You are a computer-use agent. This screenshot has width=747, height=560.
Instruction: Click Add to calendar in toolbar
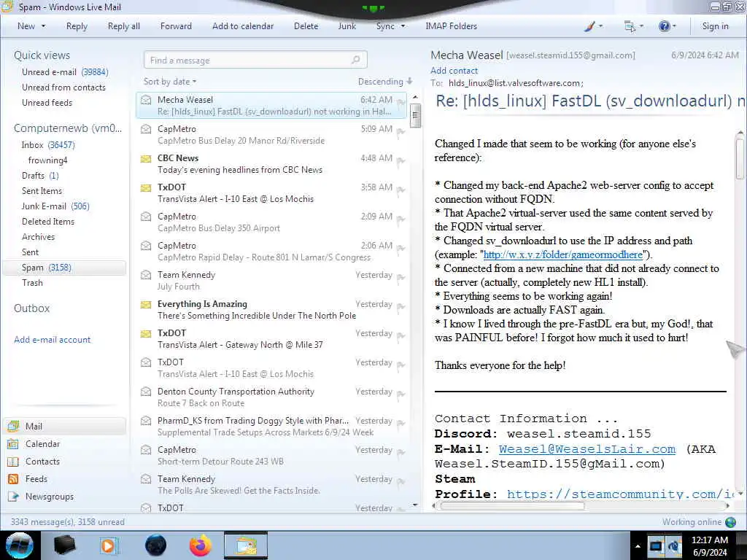click(x=243, y=27)
